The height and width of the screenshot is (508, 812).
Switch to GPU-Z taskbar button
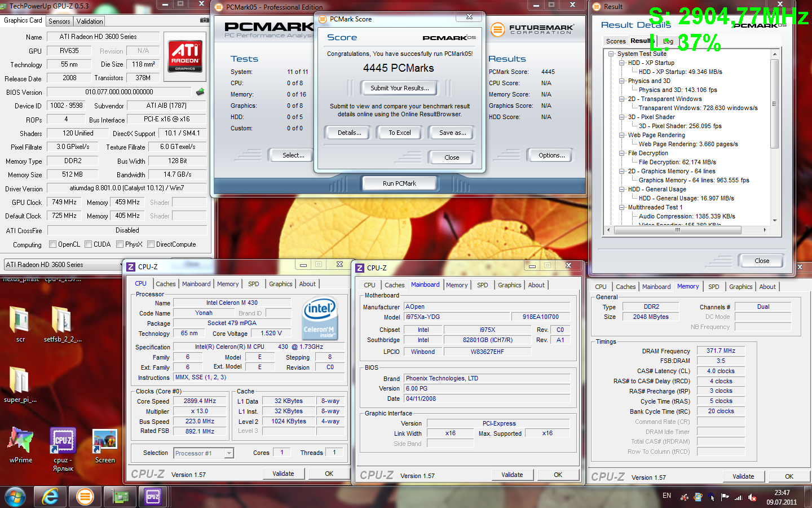point(120,497)
